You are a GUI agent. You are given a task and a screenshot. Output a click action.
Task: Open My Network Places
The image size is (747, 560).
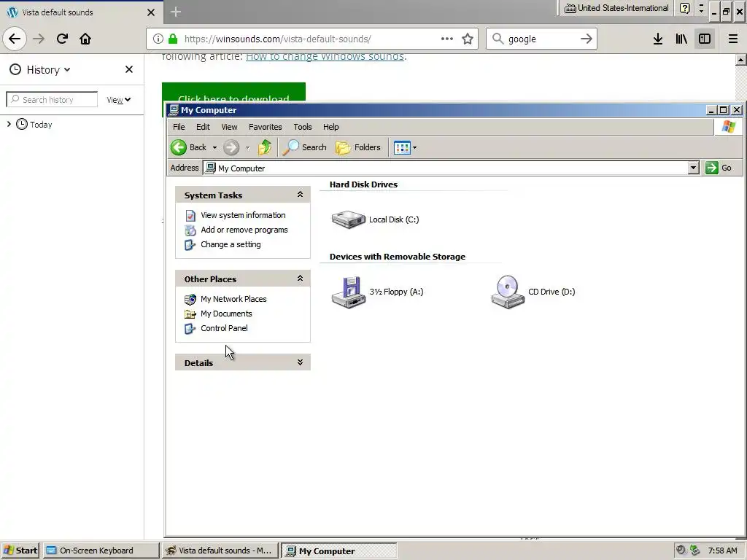[x=233, y=299]
